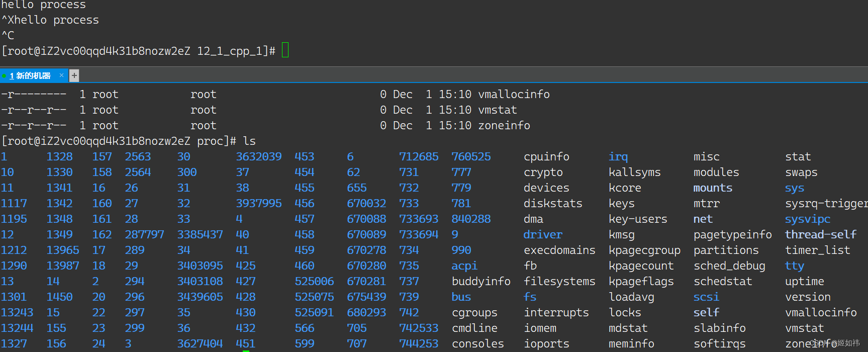Click the filesystems entry in proc listing

(559, 282)
